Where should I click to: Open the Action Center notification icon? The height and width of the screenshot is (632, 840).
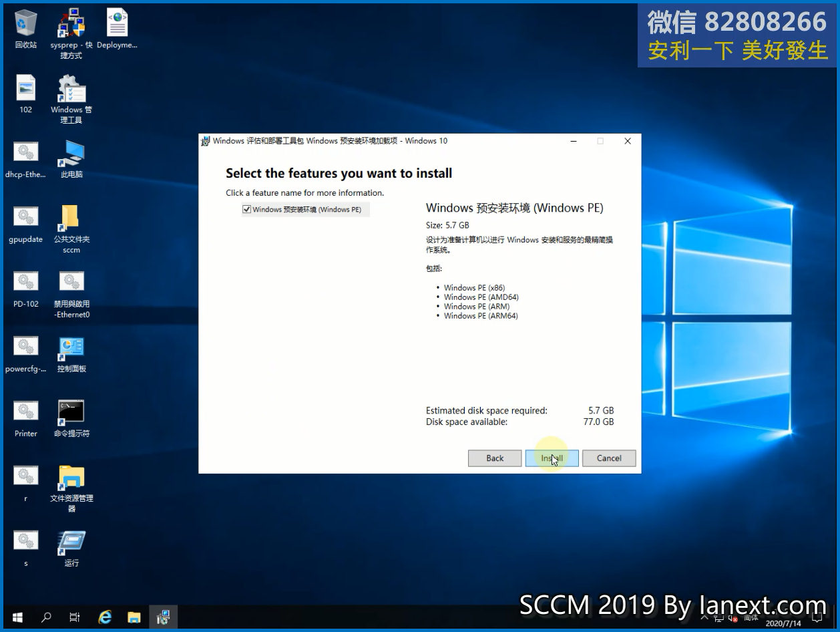(817, 617)
